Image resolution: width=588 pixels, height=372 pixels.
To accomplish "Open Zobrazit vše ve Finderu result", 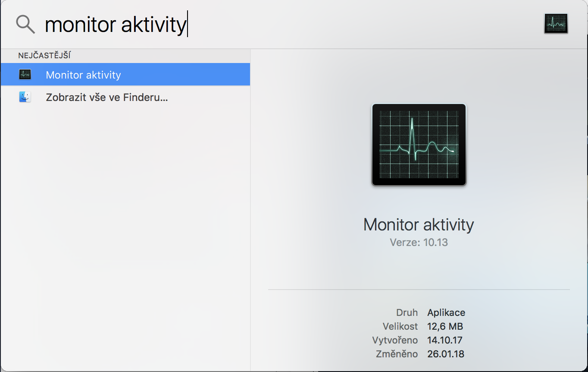I will 106,98.
